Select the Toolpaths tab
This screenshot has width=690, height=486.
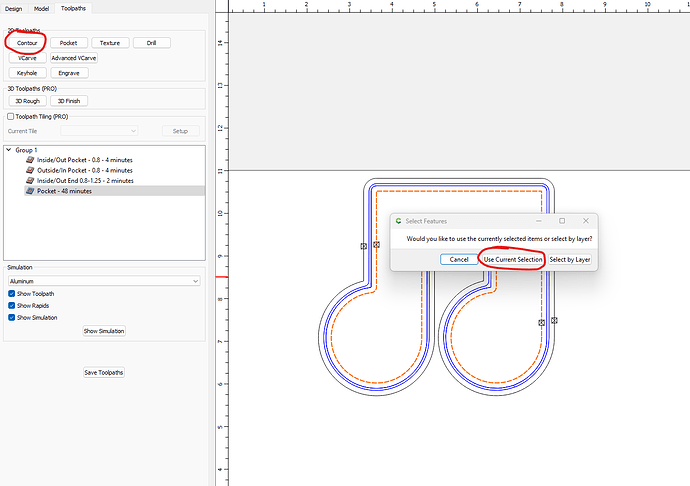click(x=73, y=8)
